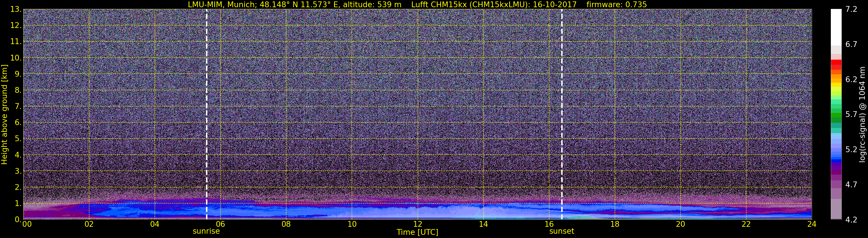868x238 pixels.
Task: Click the x-axis tick label '02'
Action: coord(89,224)
